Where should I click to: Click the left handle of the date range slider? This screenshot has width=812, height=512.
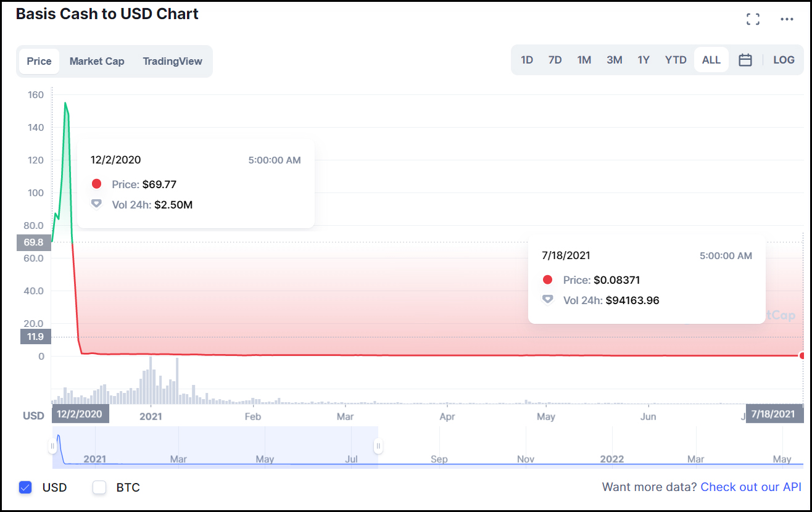click(54, 445)
